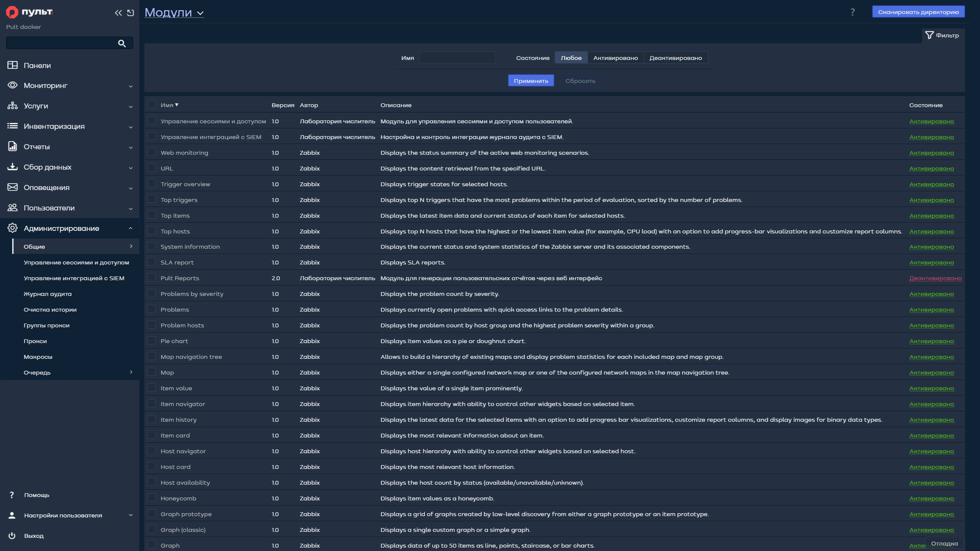Viewport: 980px width, 551px height.
Task: Open the Graph prototype module link
Action: (x=186, y=514)
